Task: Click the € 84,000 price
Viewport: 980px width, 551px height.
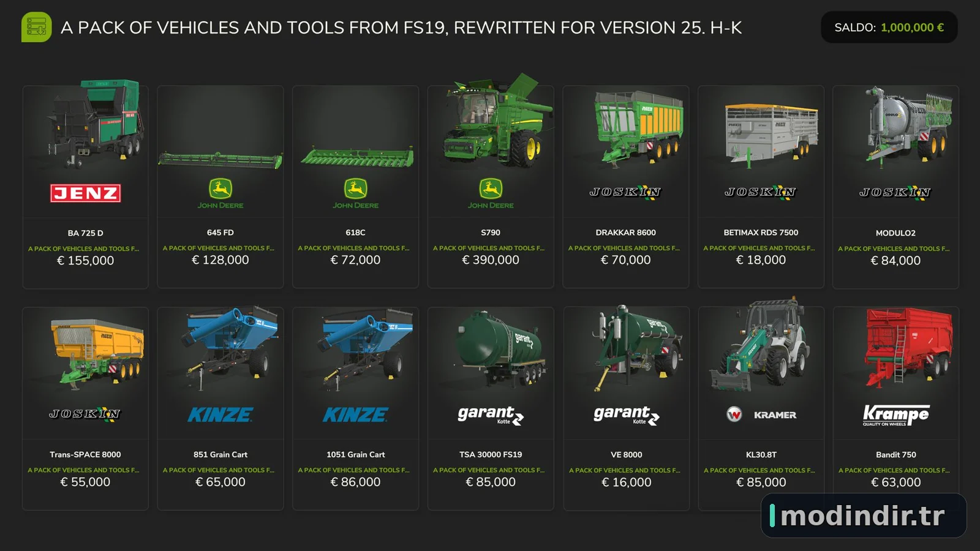Action: [895, 261]
